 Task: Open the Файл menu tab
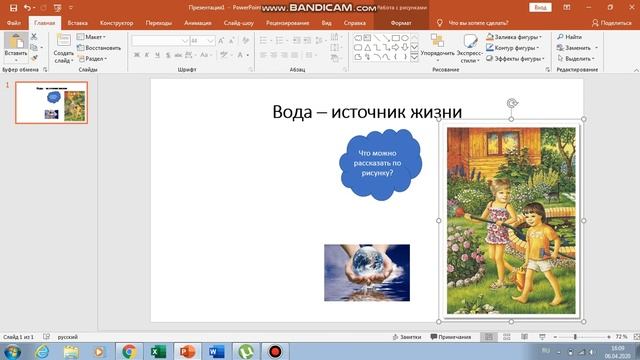(x=13, y=23)
